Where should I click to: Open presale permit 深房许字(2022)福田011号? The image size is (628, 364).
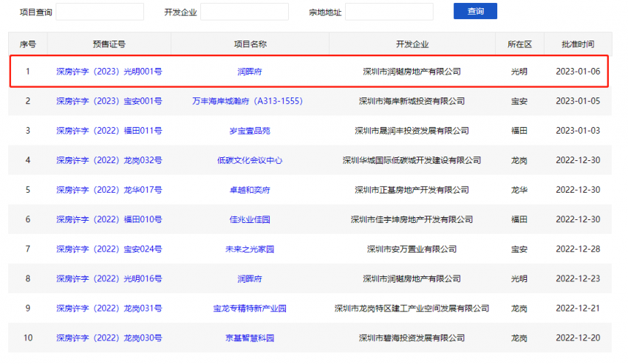[x=109, y=131]
